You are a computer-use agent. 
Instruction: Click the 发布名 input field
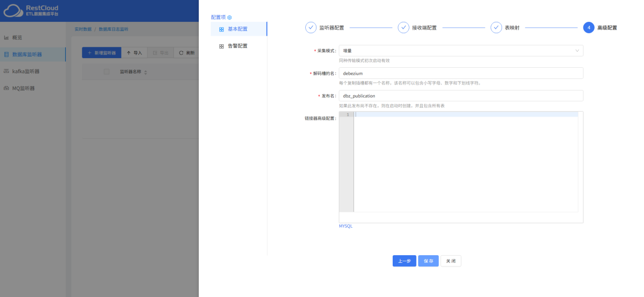[x=460, y=96]
